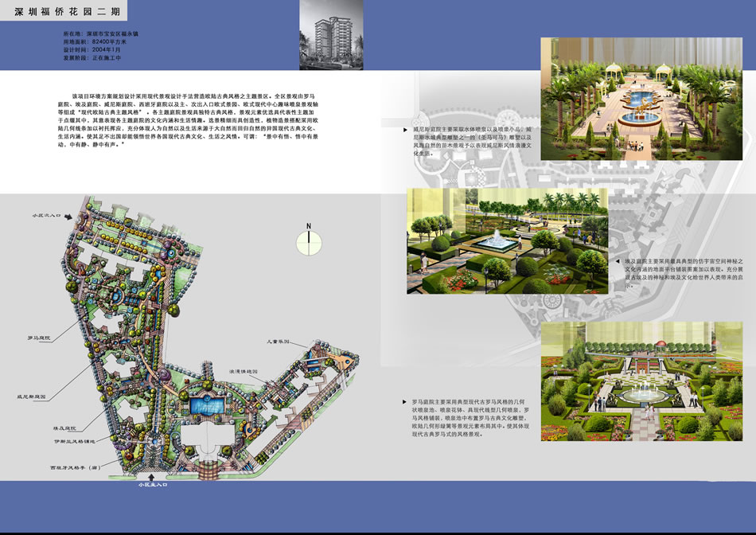
Task: Click the 伊斯兰风格铺地 label
Action: point(75,441)
